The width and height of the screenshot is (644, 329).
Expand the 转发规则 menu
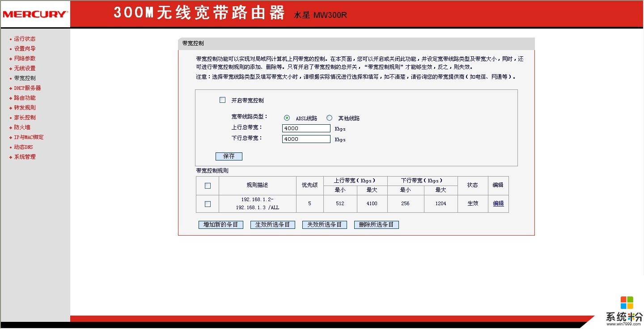pos(25,108)
